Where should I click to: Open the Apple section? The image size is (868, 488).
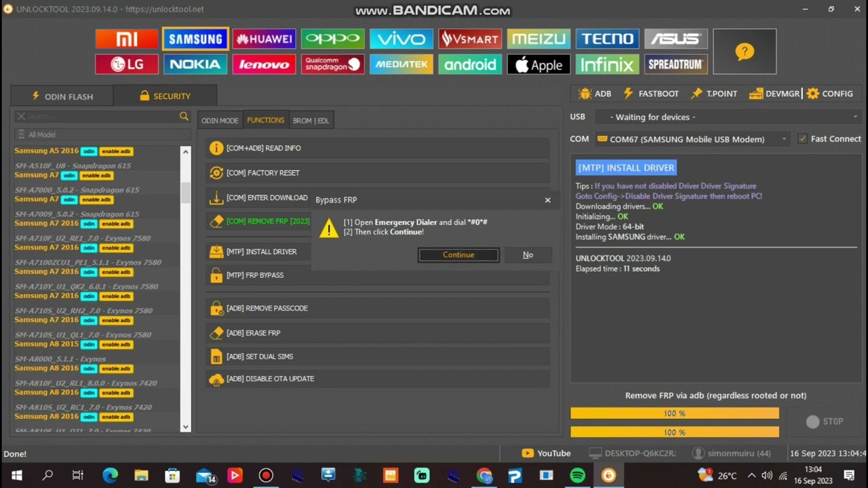538,64
